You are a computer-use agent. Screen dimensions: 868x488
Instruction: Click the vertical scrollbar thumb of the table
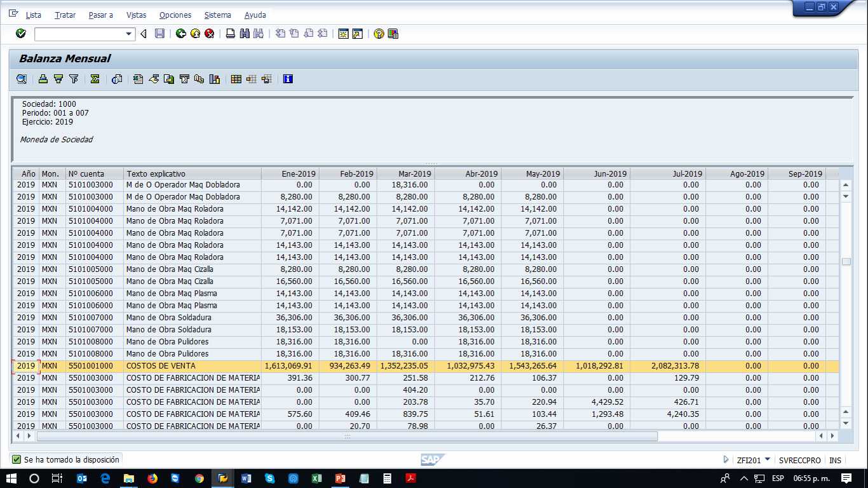coord(846,262)
